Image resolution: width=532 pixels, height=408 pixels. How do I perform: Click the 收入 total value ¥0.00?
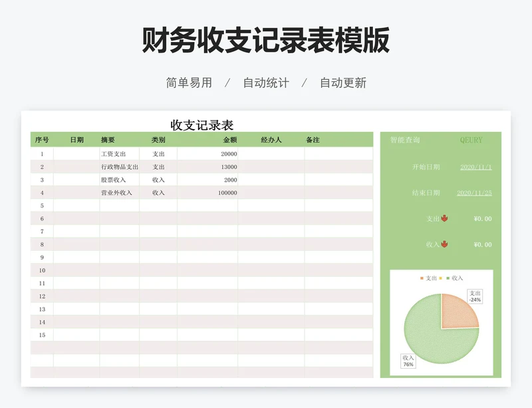(483, 244)
